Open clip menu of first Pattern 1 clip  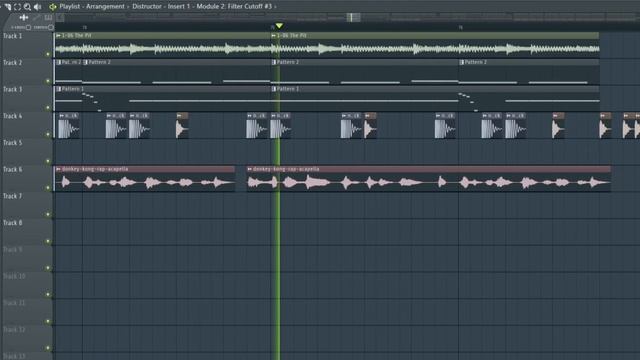pos(58,89)
